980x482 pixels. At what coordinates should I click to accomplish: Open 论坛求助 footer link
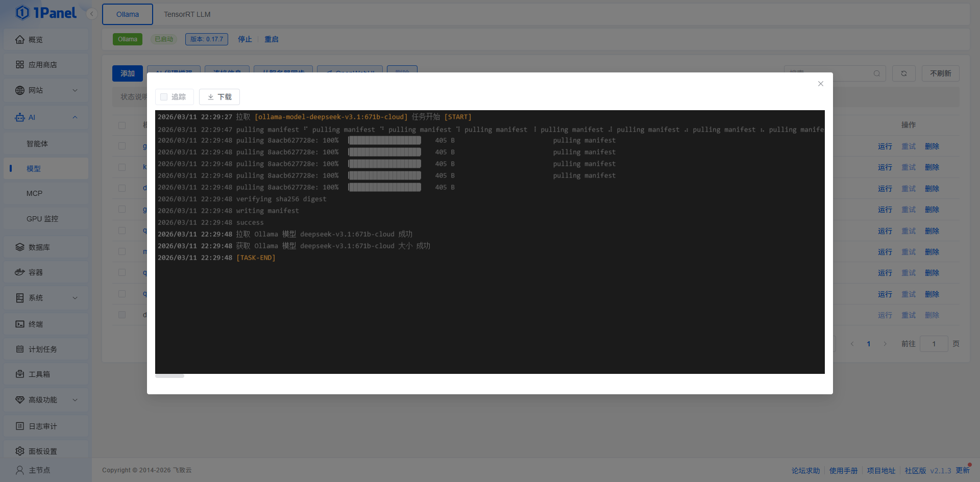[x=805, y=471]
